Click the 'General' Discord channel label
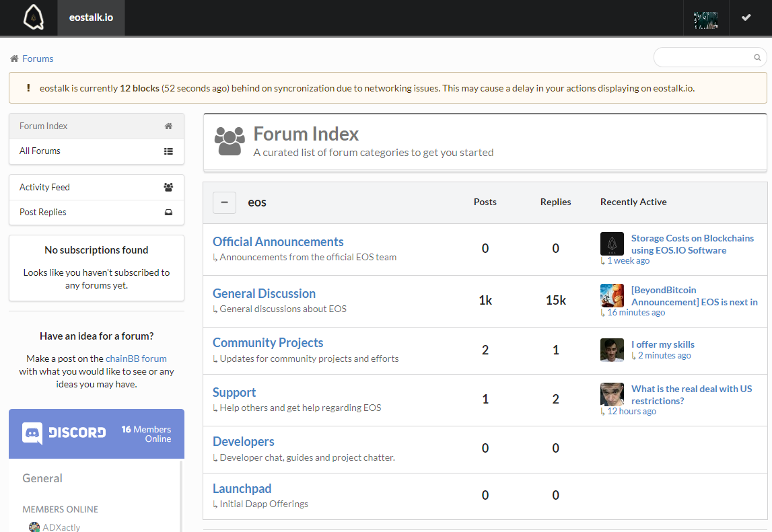772x532 pixels. coord(42,478)
